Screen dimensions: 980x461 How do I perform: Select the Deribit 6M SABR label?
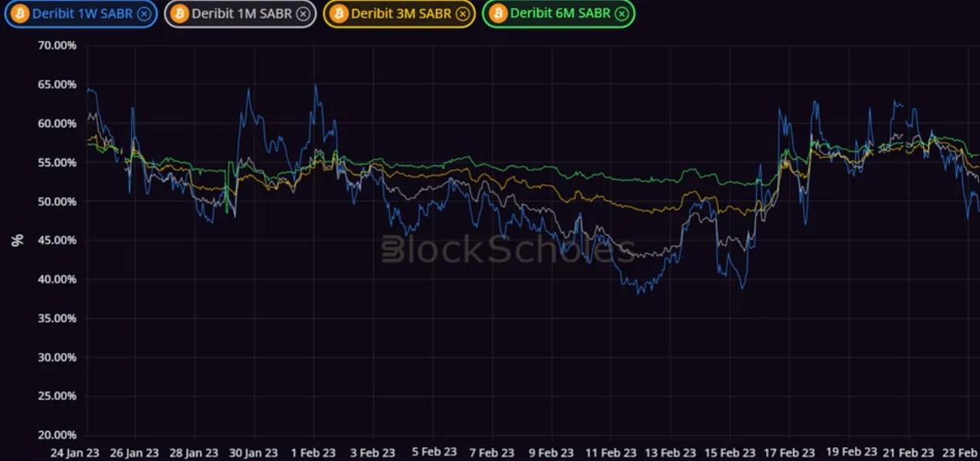pos(561,14)
